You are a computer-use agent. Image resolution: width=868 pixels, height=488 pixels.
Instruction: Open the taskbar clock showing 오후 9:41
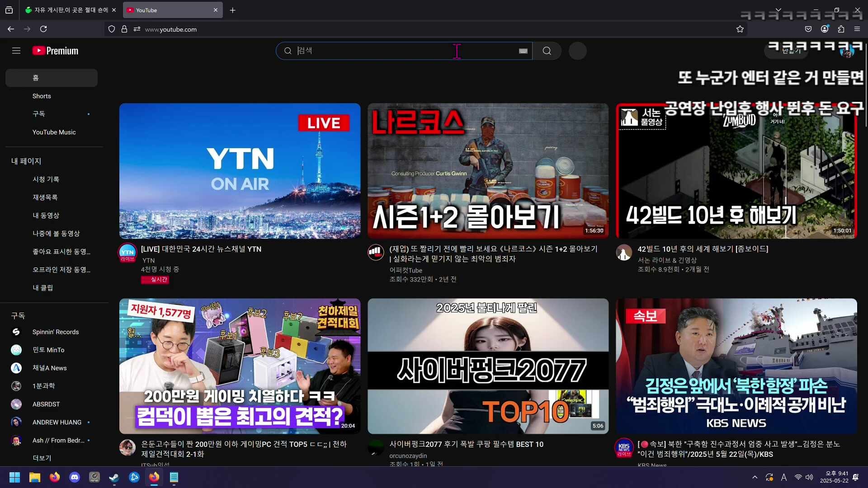tap(834, 477)
